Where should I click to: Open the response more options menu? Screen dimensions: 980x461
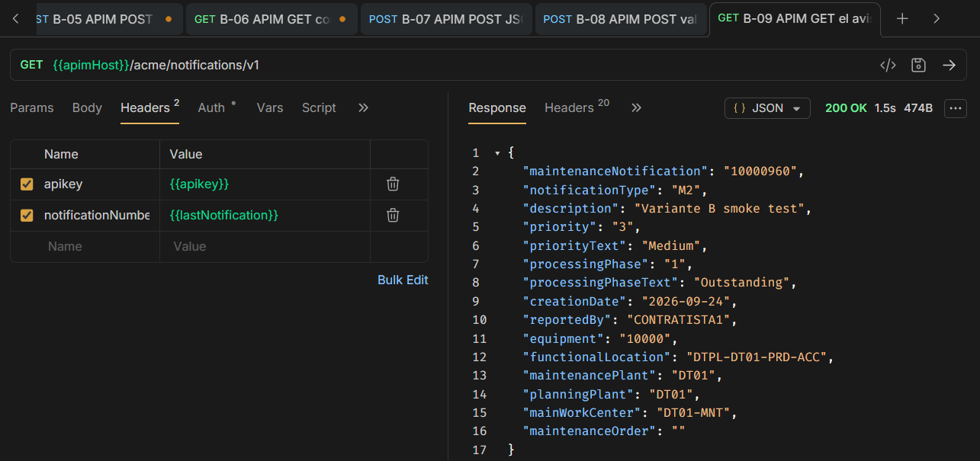[x=956, y=108]
